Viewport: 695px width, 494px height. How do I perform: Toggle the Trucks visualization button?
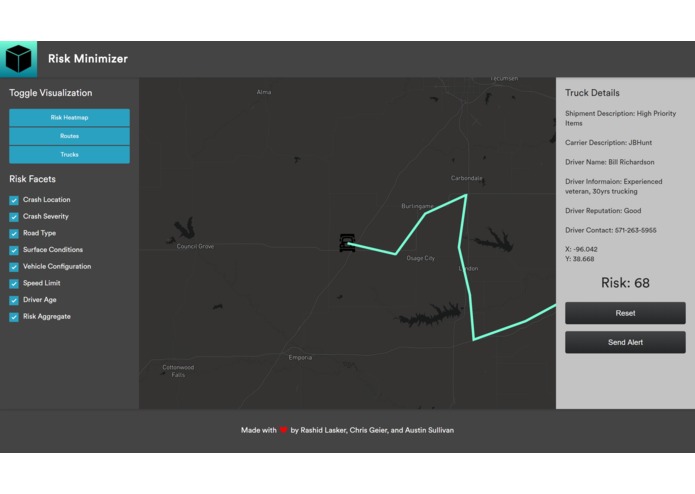click(69, 155)
